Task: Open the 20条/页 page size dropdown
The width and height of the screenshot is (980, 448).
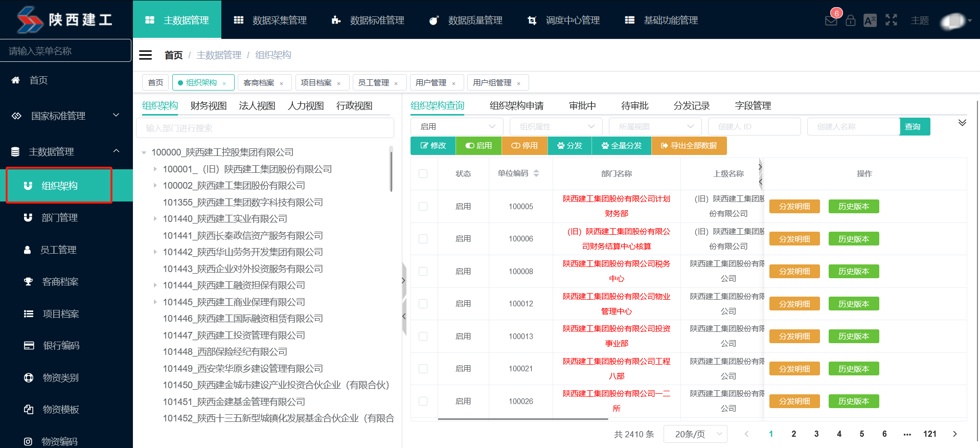Action: point(695,434)
